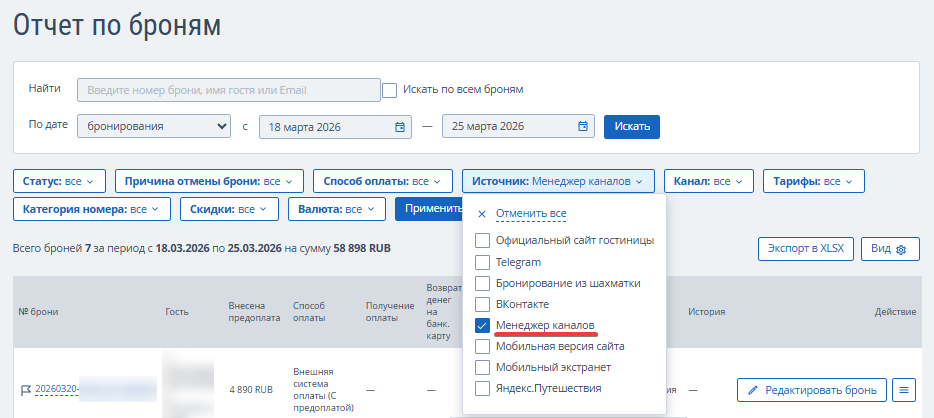Enable Искать по всем броням checkbox
This screenshot has height=418, width=934.
pyautogui.click(x=390, y=90)
